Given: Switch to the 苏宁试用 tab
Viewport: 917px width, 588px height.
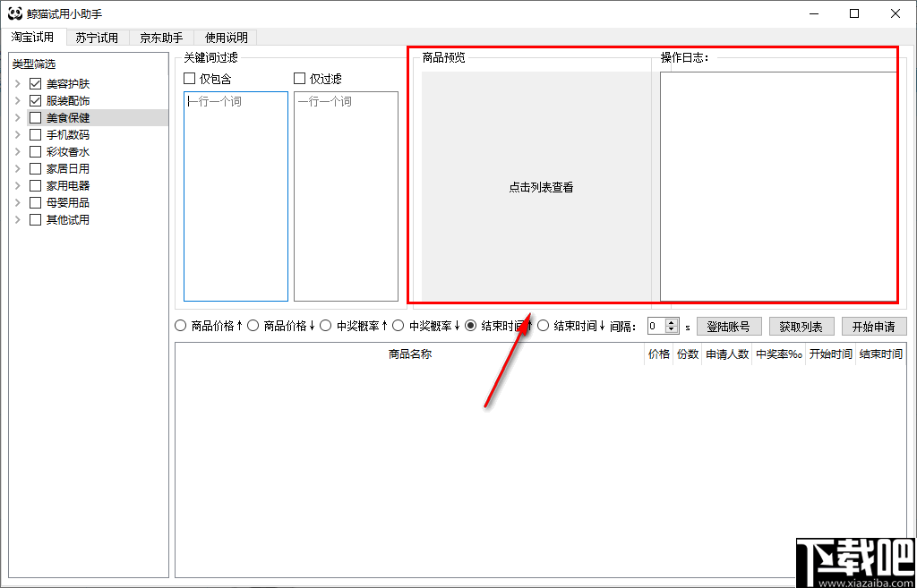Looking at the screenshot, I should tap(96, 38).
